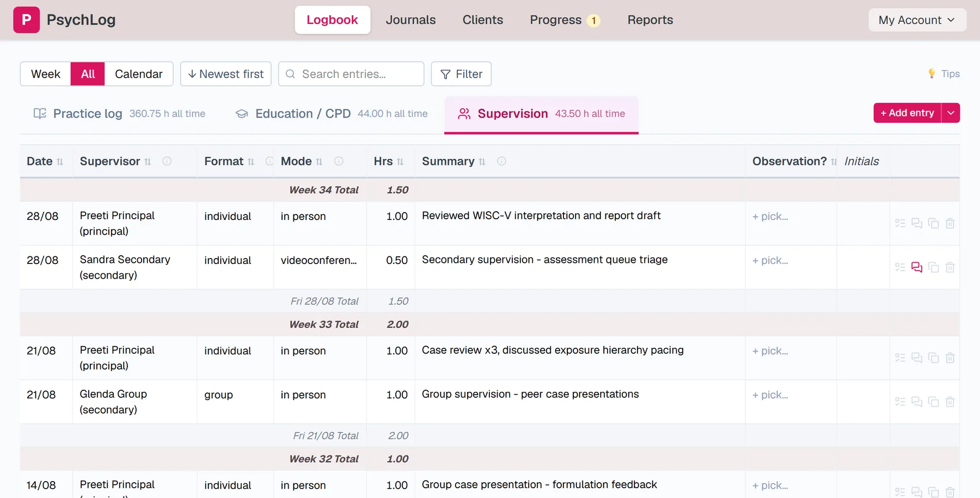980x498 pixels.
Task: Switch to the Education / CPD tab
Action: [x=331, y=114]
